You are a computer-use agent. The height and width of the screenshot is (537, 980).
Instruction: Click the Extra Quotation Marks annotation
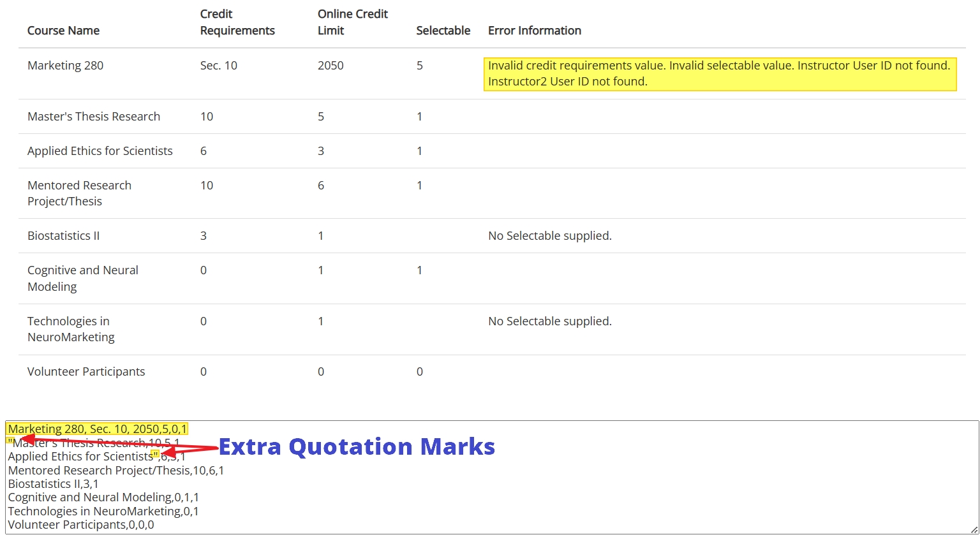[x=357, y=446]
